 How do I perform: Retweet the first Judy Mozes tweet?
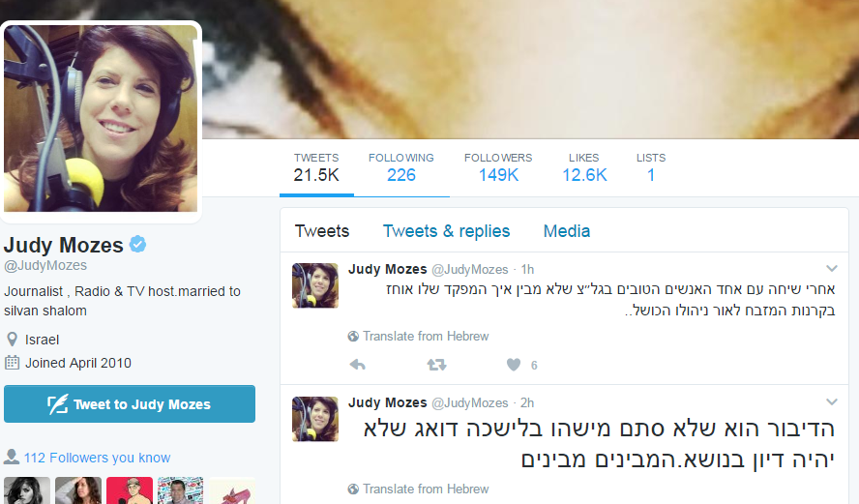[x=436, y=365]
